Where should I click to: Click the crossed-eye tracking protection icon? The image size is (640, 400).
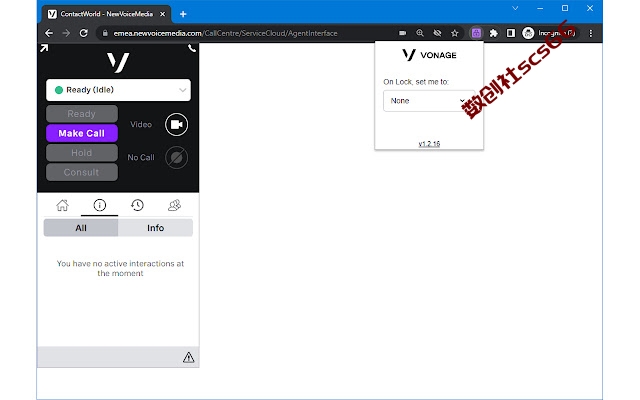pyautogui.click(x=437, y=33)
